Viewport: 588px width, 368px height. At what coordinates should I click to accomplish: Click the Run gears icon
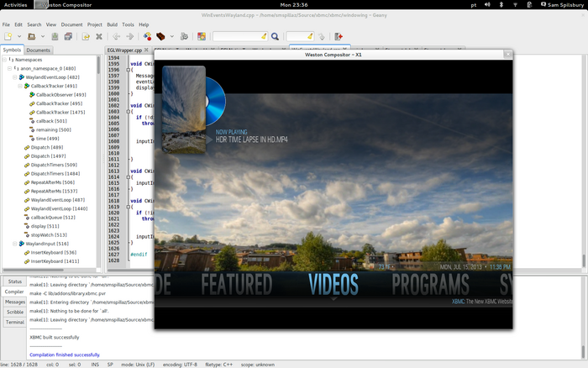182,37
